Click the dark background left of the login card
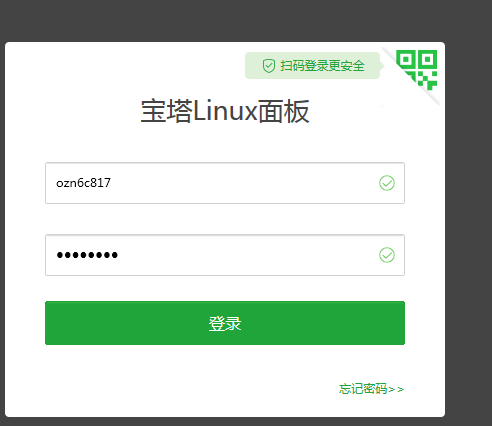 pos(2,233)
